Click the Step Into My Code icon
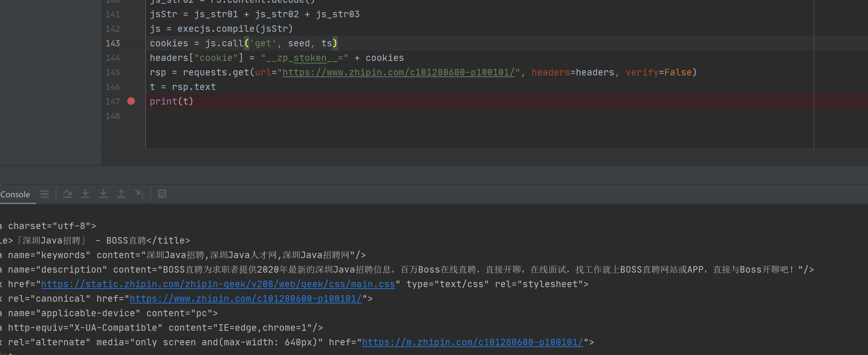The height and width of the screenshot is (355, 868). click(x=103, y=194)
